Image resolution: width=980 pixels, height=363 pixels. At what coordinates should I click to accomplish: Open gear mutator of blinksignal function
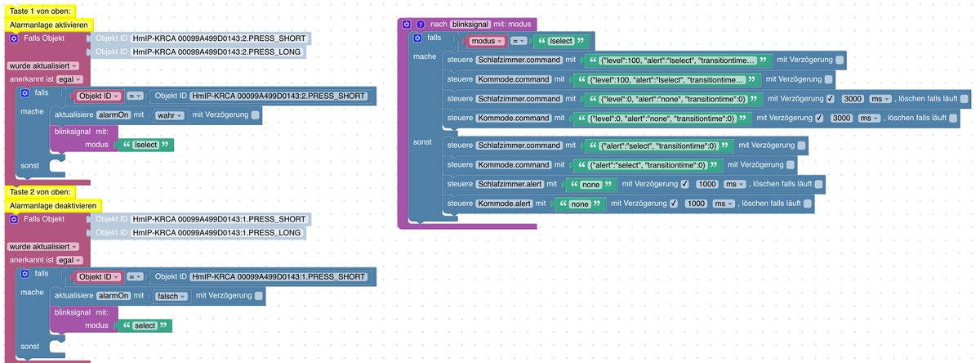tap(406, 25)
